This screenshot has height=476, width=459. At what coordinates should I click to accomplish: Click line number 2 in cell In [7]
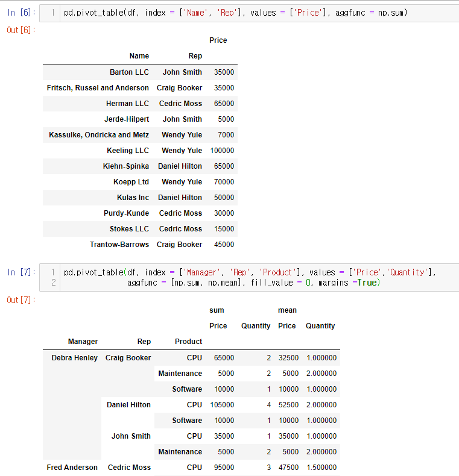point(53,283)
